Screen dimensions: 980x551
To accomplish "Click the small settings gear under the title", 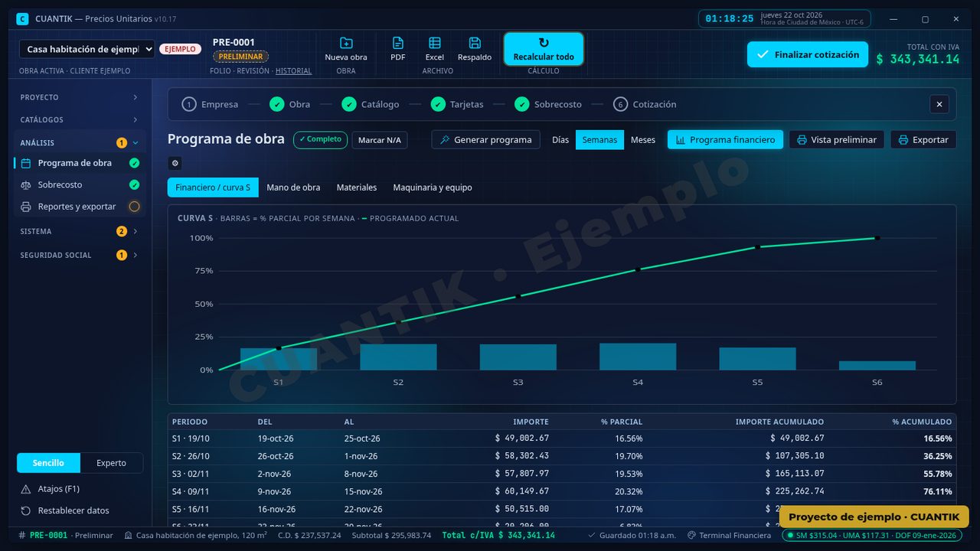I will [175, 163].
